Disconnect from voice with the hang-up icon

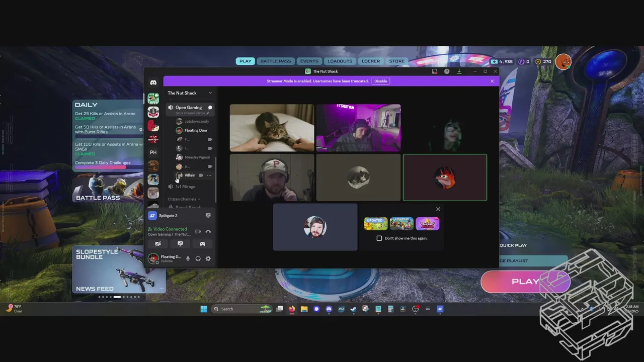(208, 232)
